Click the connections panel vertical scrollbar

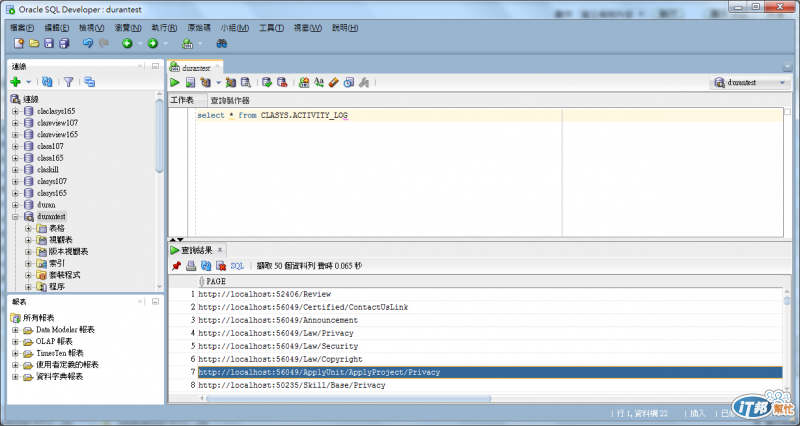coord(159,135)
